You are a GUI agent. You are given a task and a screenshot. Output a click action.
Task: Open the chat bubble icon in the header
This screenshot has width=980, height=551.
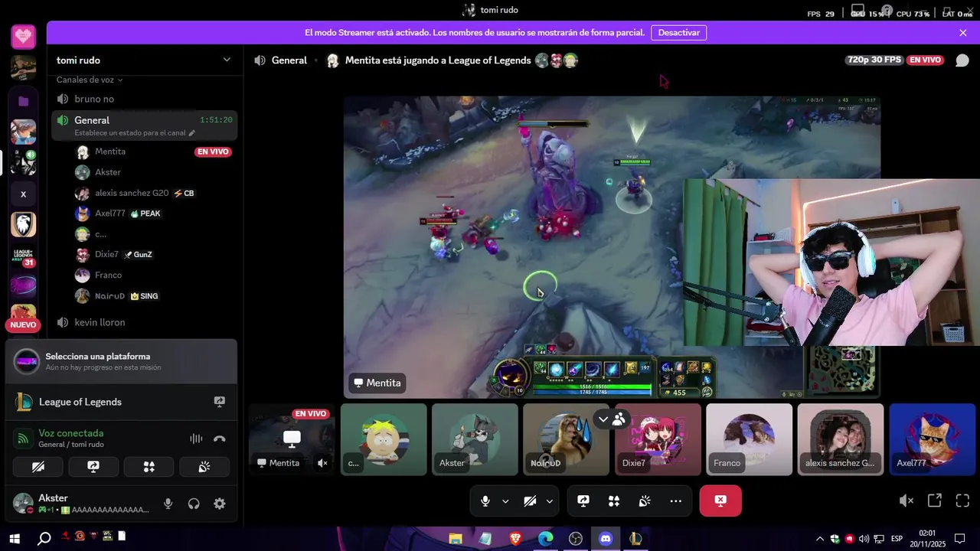[962, 60]
